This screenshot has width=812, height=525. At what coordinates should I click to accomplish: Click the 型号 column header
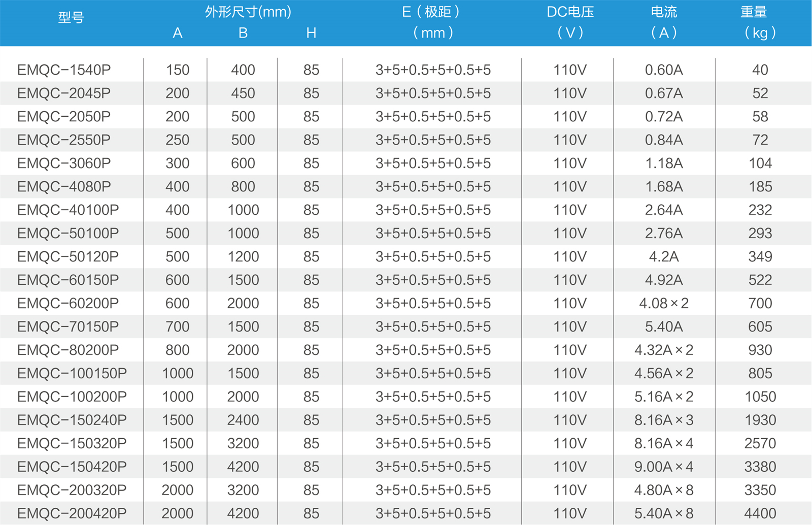click(71, 18)
